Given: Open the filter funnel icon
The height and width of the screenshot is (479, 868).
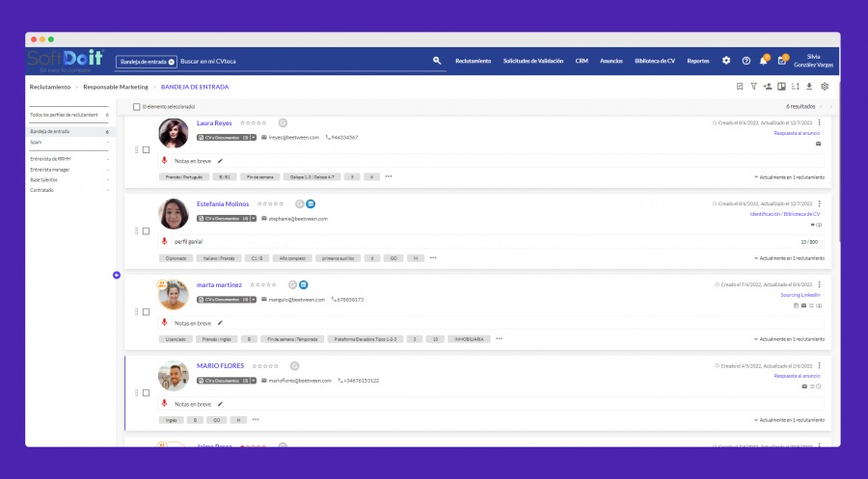Looking at the screenshot, I should (x=753, y=87).
